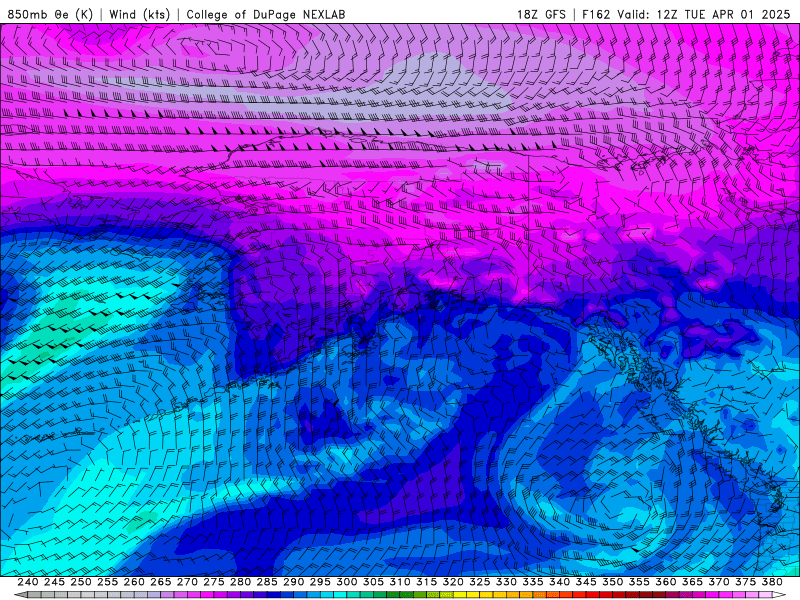The height and width of the screenshot is (600, 800).
Task: Click the 330 legend label
Action: pyautogui.click(x=506, y=582)
